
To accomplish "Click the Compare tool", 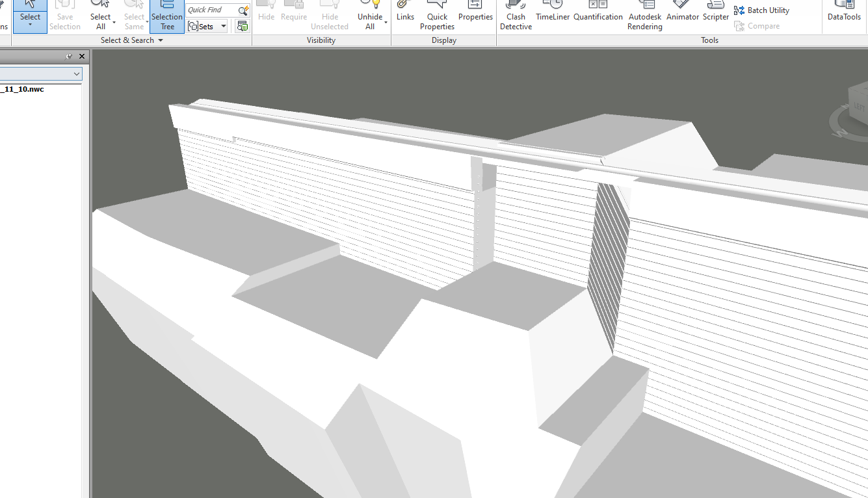I will coord(757,26).
